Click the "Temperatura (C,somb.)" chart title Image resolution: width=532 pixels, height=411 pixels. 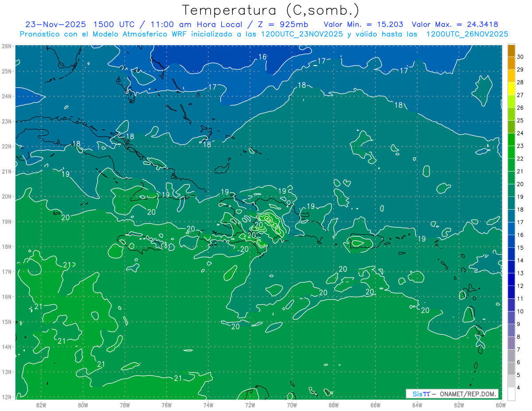pos(271,10)
